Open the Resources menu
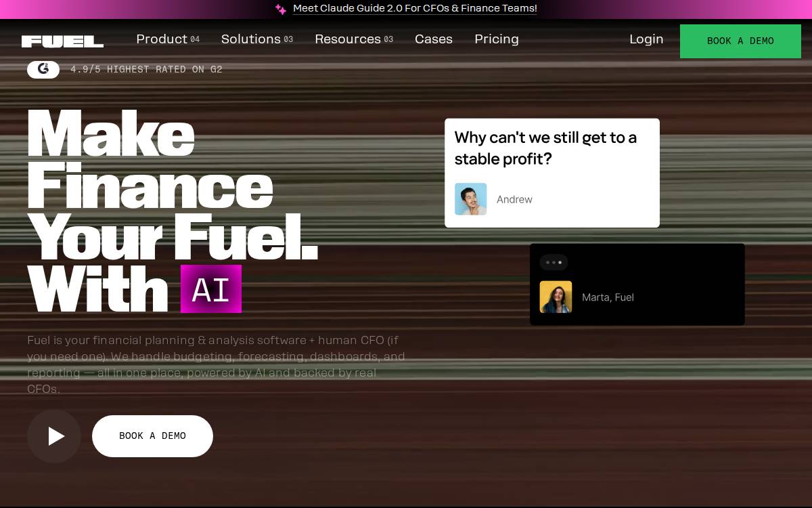 coord(354,39)
